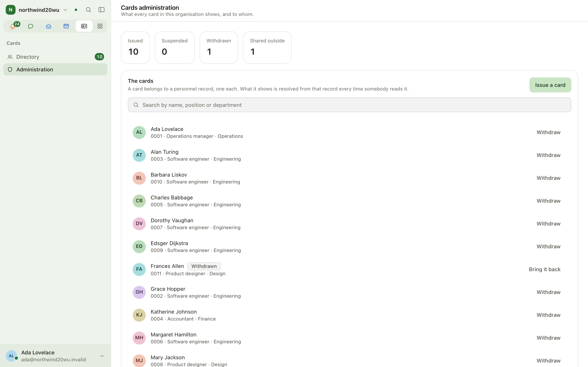
Task: Expand the northwind20wu workspace dropdown
Action: [x=65, y=10]
